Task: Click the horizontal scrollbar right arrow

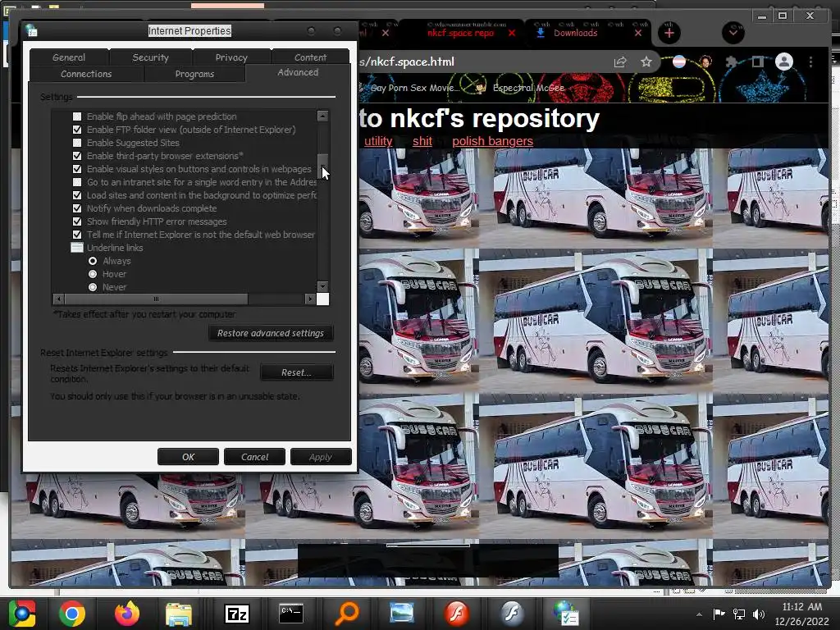Action: (310, 299)
